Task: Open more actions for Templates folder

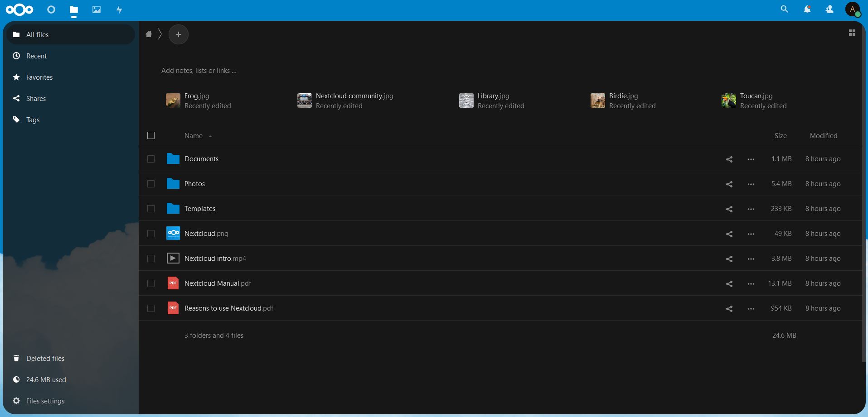Action: click(751, 209)
